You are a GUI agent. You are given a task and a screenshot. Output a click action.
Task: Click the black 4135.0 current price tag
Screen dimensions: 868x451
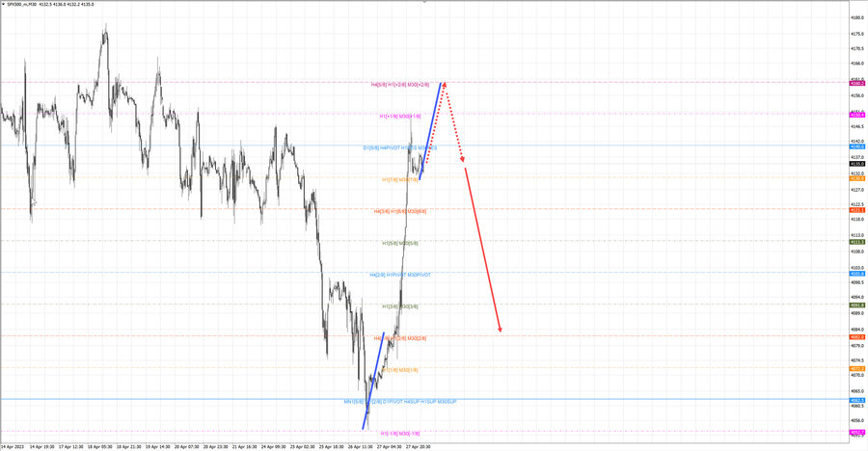pyautogui.click(x=857, y=164)
